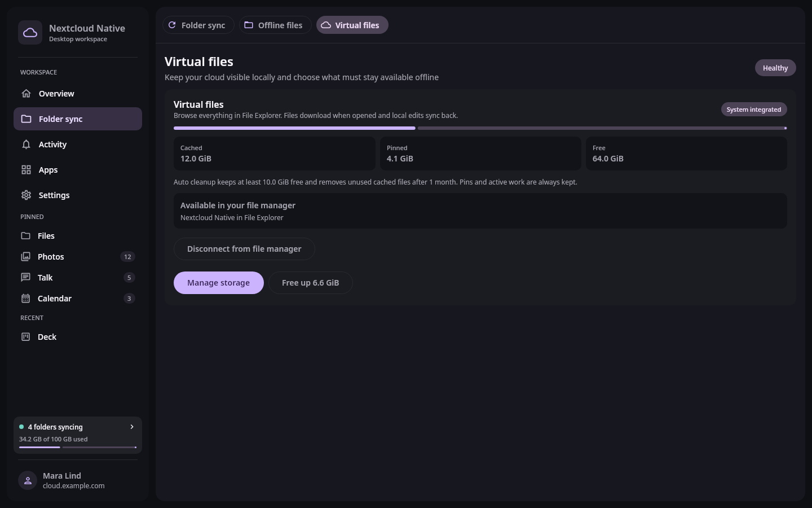The image size is (812, 508).
Task: Click the Talk badge showing 5
Action: [129, 278]
